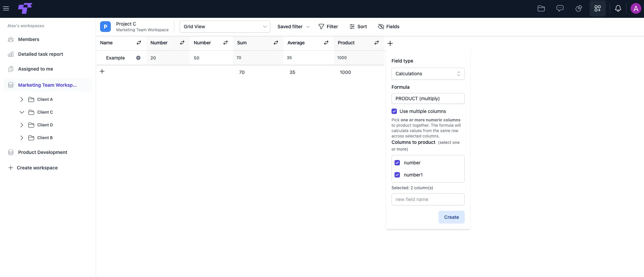Screen dimensions: 644x277
Task: Click the apps grid icon in the top bar
Action: point(598,8)
